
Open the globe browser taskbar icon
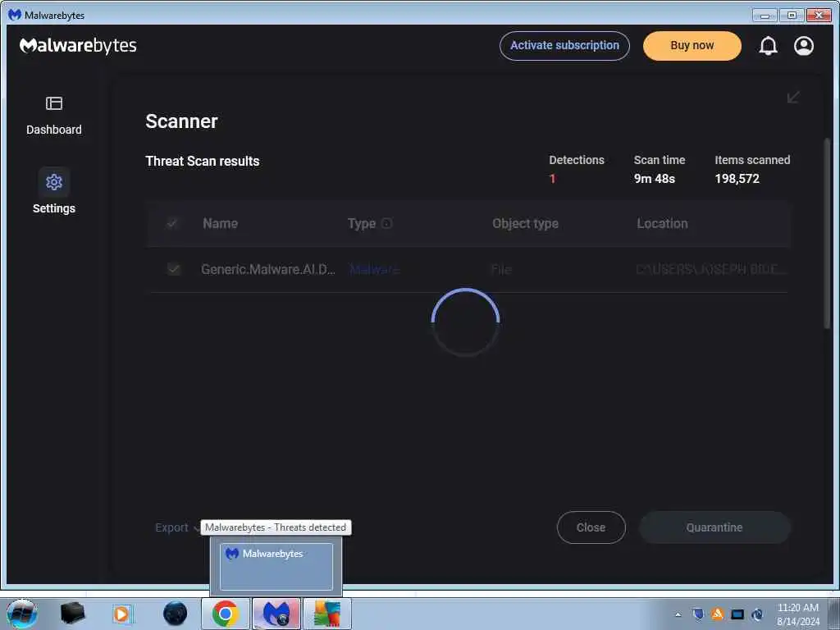[176, 614]
